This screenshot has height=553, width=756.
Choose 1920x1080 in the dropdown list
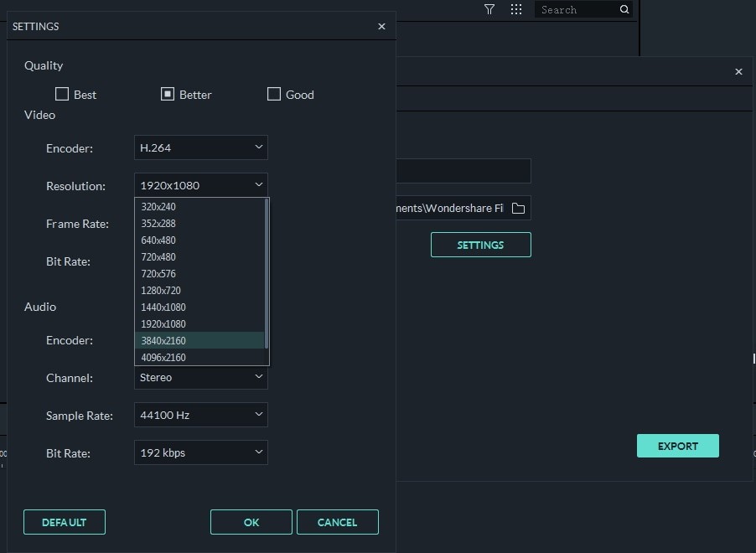pyautogui.click(x=199, y=324)
